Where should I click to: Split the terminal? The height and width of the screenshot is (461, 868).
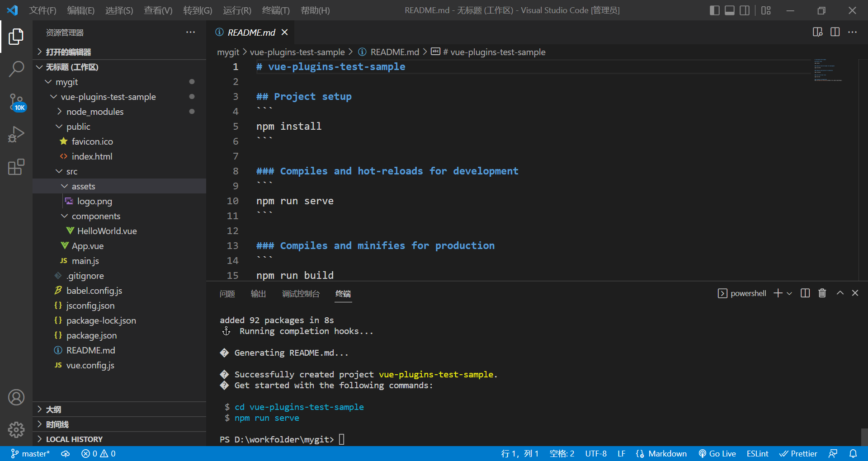(805, 293)
